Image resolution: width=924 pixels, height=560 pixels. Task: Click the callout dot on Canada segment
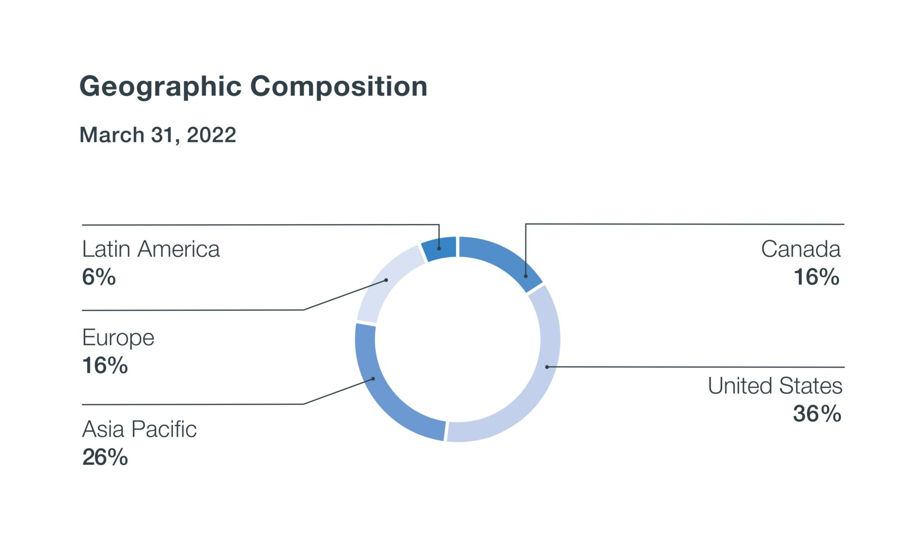(526, 276)
